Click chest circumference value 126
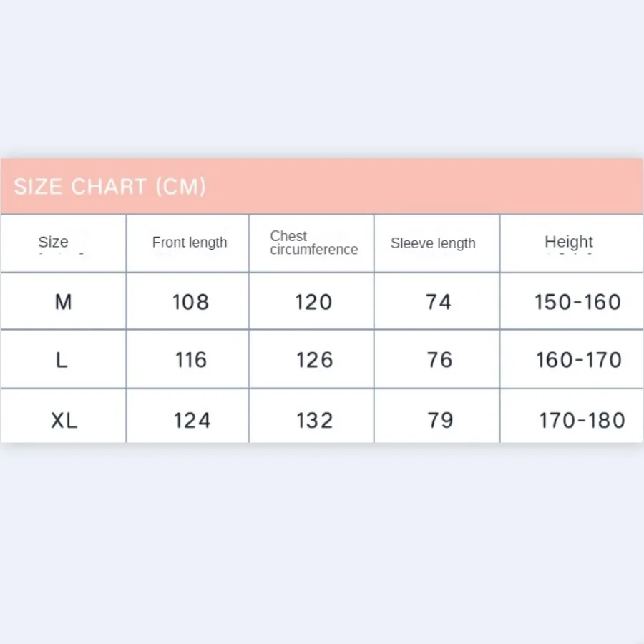The height and width of the screenshot is (644, 644). [x=314, y=360]
